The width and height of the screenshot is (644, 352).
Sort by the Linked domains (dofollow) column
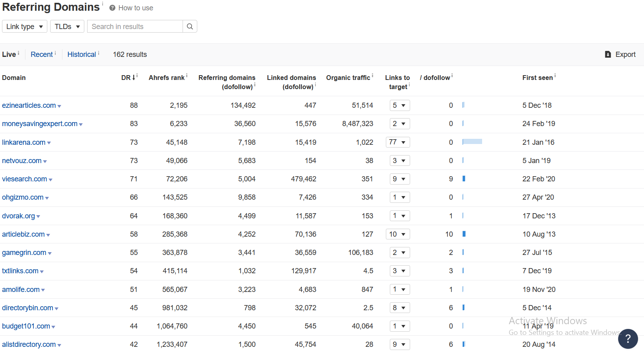pos(292,82)
